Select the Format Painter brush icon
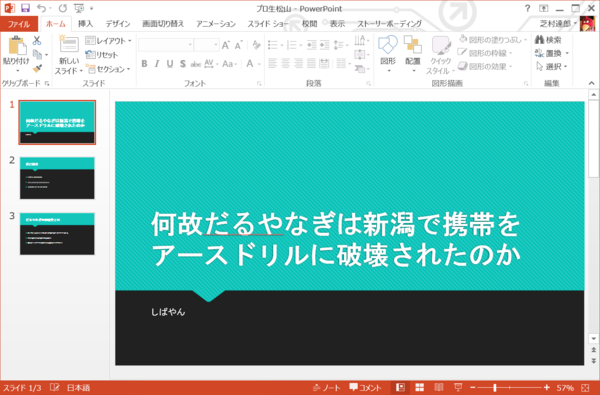The width and height of the screenshot is (600, 395). pos(37,69)
